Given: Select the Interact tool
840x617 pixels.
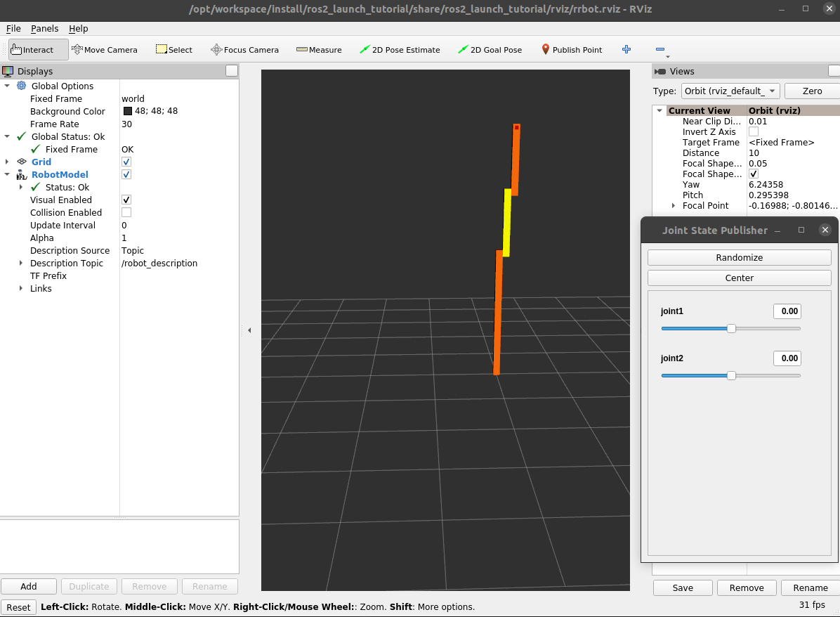Looking at the screenshot, I should (x=37, y=49).
